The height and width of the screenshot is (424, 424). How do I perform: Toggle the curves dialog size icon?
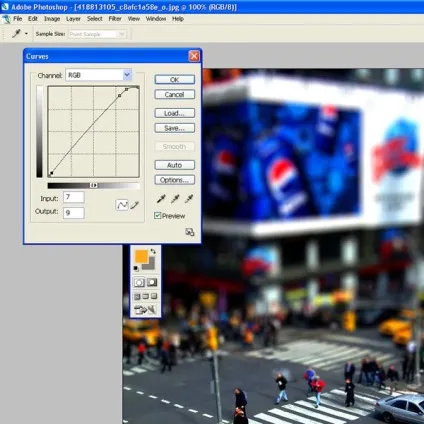[190, 232]
